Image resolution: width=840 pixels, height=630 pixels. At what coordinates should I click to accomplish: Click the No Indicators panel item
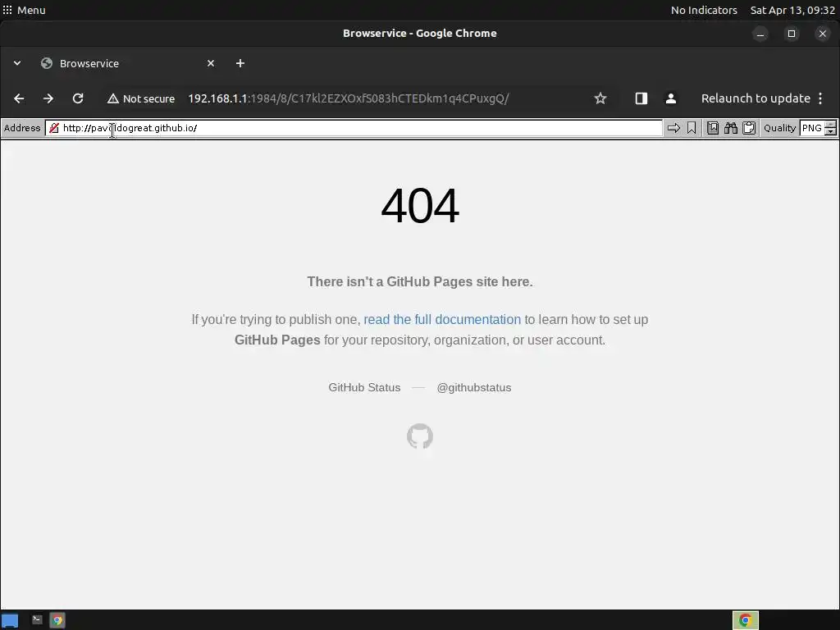[x=704, y=10]
